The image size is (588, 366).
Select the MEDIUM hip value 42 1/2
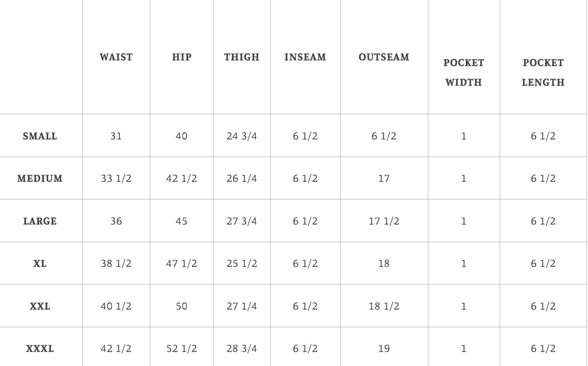pos(181,178)
